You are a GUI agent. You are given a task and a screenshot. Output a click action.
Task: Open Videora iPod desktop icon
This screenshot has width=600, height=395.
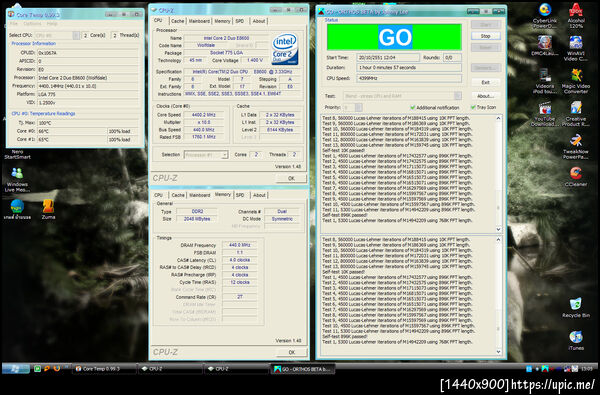tap(545, 81)
